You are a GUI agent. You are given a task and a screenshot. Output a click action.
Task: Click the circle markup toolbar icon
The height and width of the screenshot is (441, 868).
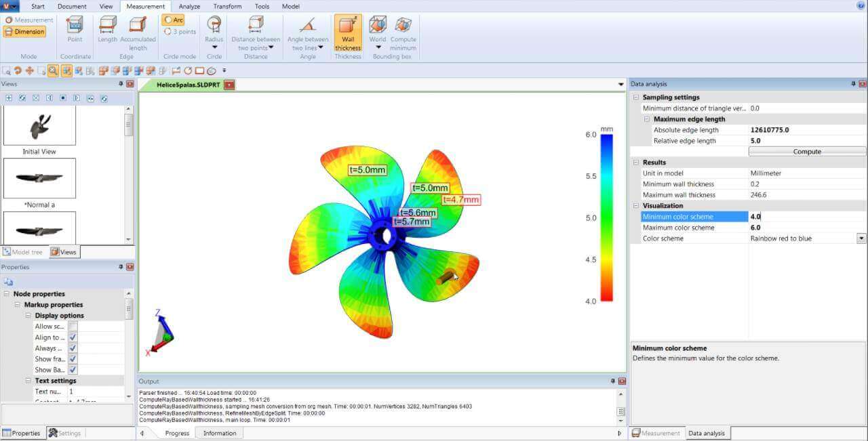pos(188,70)
